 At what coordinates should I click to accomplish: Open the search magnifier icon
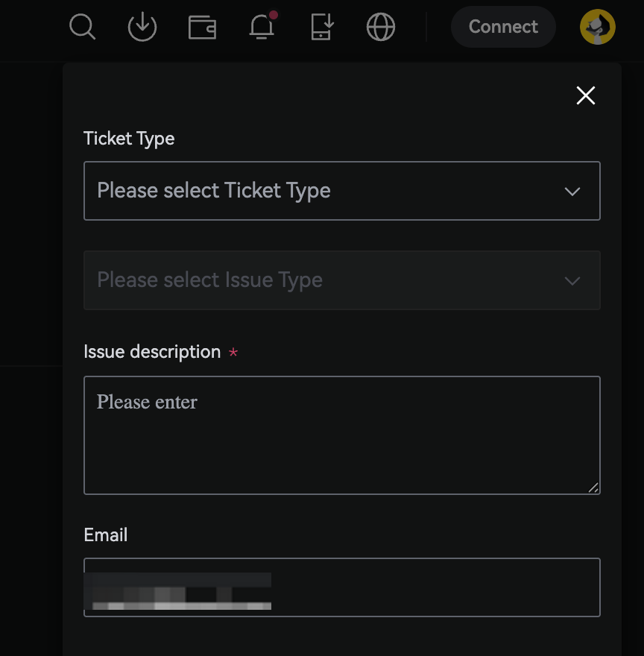pos(82,28)
